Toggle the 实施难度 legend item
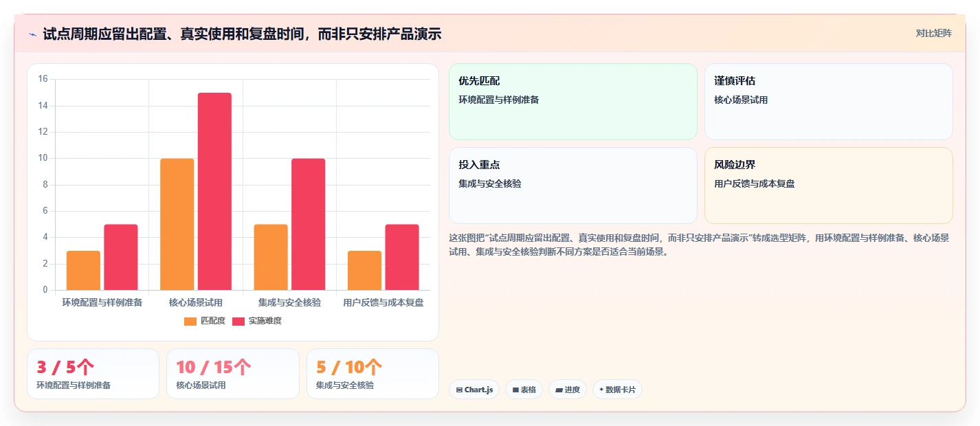The image size is (980, 426). 257,321
